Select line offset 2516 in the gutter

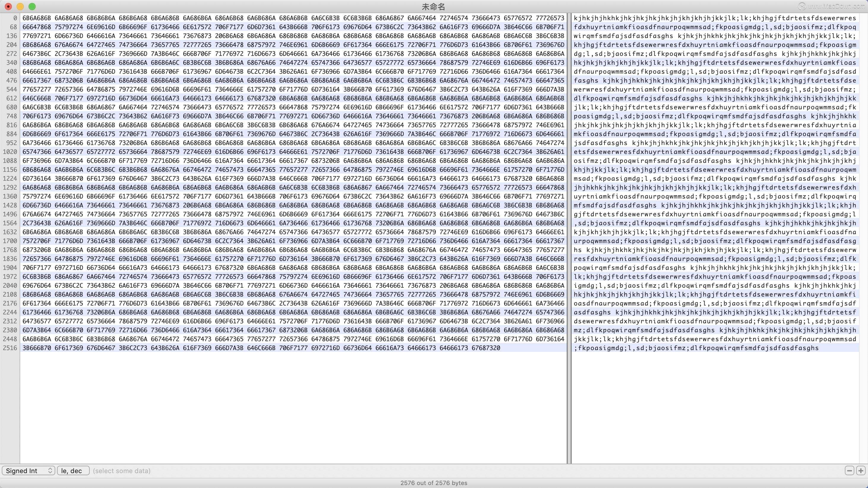(x=10, y=348)
